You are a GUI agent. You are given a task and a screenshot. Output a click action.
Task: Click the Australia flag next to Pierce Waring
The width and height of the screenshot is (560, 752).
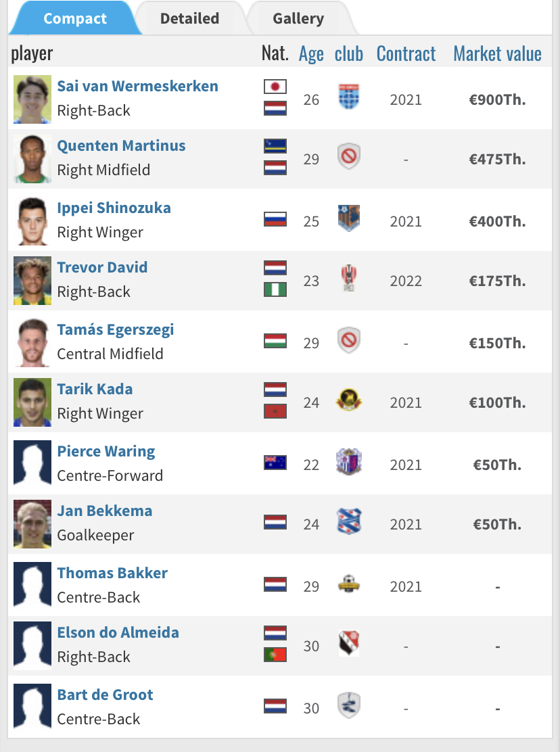coord(275,463)
